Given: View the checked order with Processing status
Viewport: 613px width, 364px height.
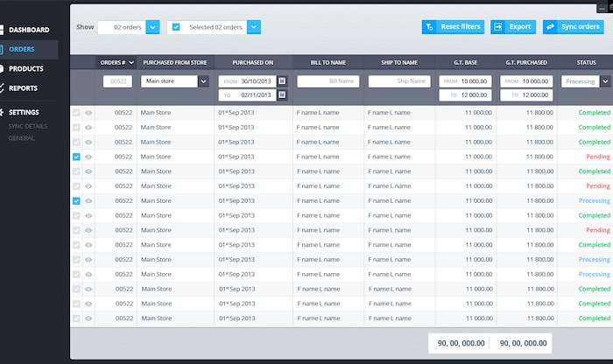Looking at the screenshot, I should [x=88, y=200].
